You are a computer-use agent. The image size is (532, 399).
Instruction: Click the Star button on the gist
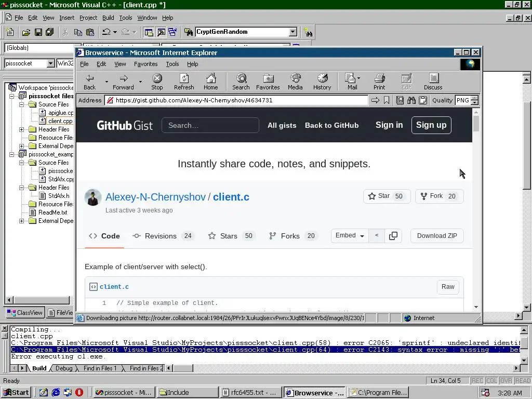[x=387, y=196]
